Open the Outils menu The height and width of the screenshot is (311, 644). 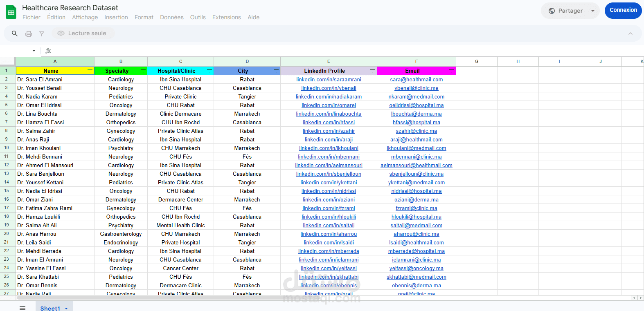click(198, 18)
